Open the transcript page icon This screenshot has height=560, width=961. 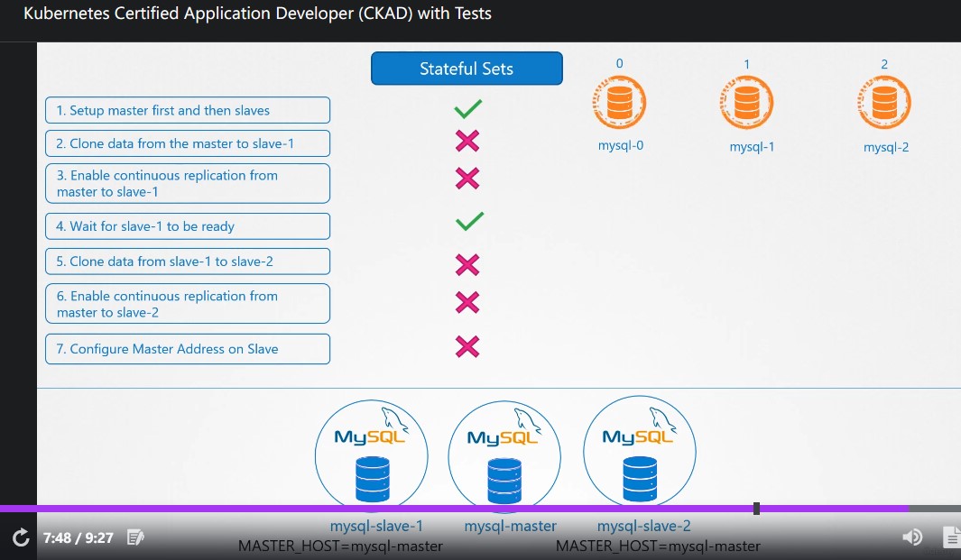(x=952, y=537)
